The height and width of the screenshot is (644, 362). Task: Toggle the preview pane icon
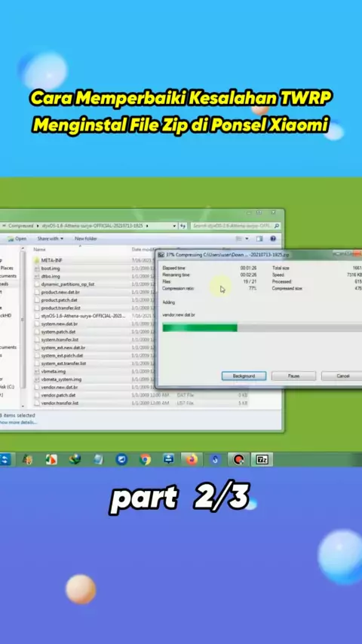[259, 238]
